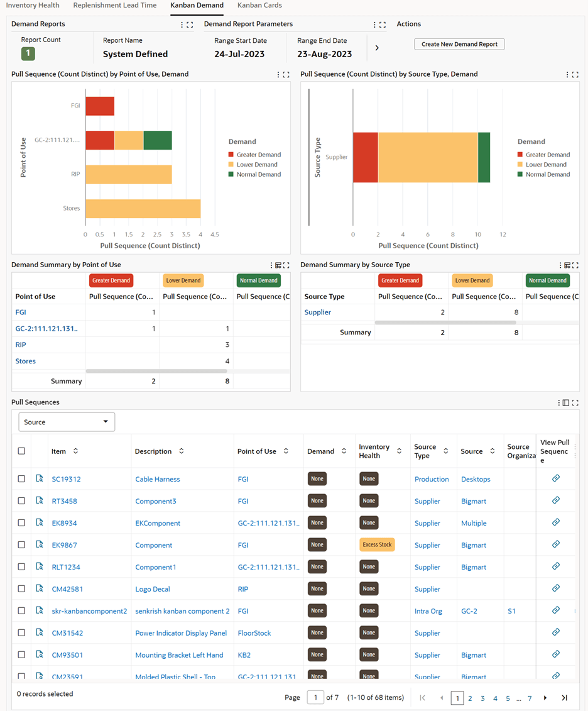Sort by Source Type column
Image resolution: width=588 pixels, height=711 pixels.
446,451
